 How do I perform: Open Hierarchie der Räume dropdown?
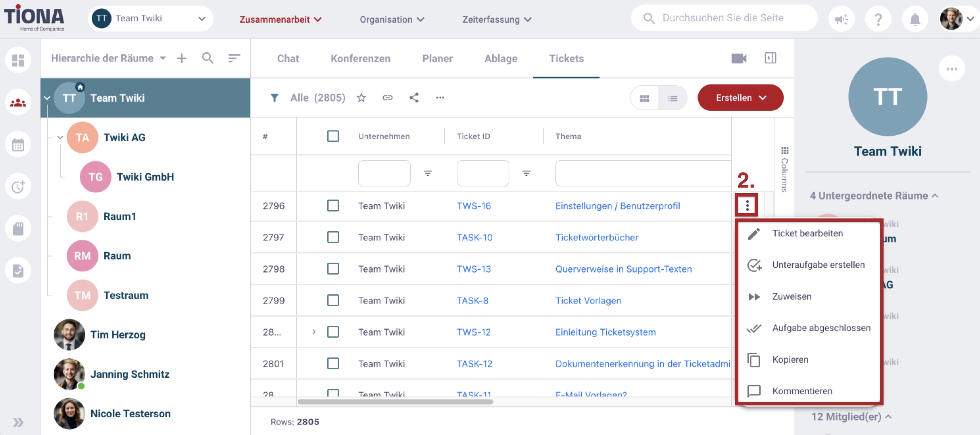[108, 58]
